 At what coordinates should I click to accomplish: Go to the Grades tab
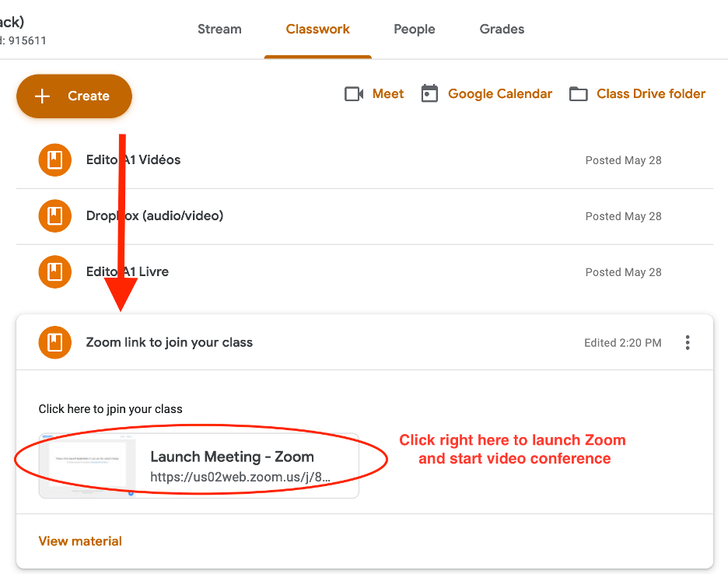(502, 30)
